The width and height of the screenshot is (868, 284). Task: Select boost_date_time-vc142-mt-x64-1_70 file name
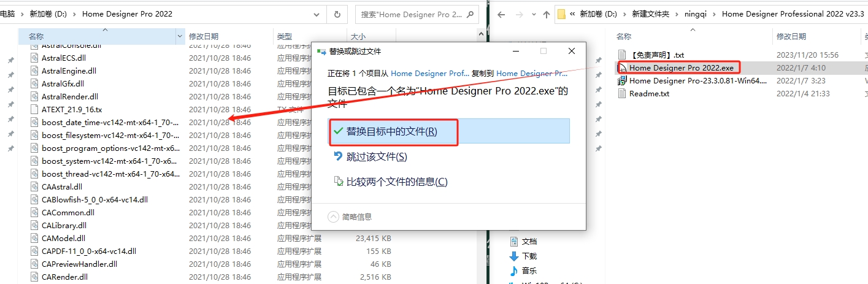pos(110,123)
